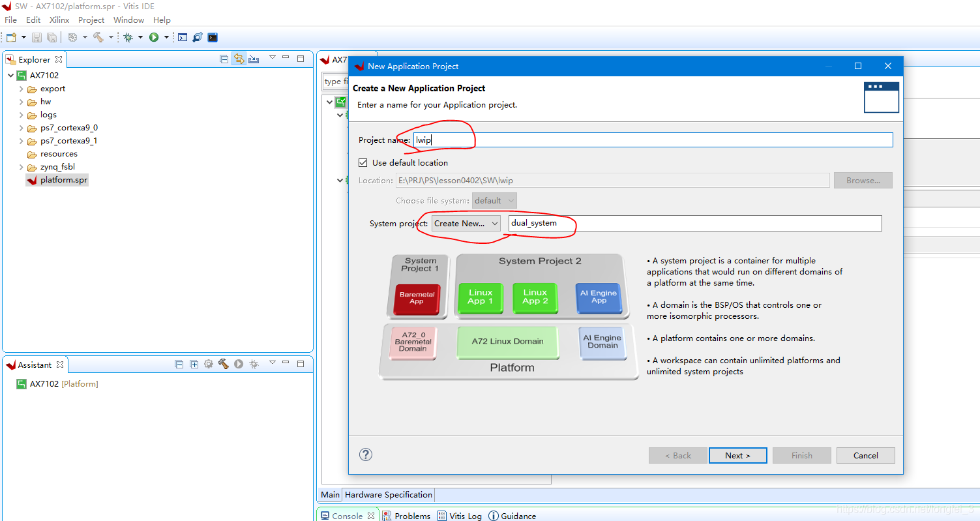Toggle Use default location checkbox
Image resolution: width=980 pixels, height=521 pixels.
(x=363, y=162)
